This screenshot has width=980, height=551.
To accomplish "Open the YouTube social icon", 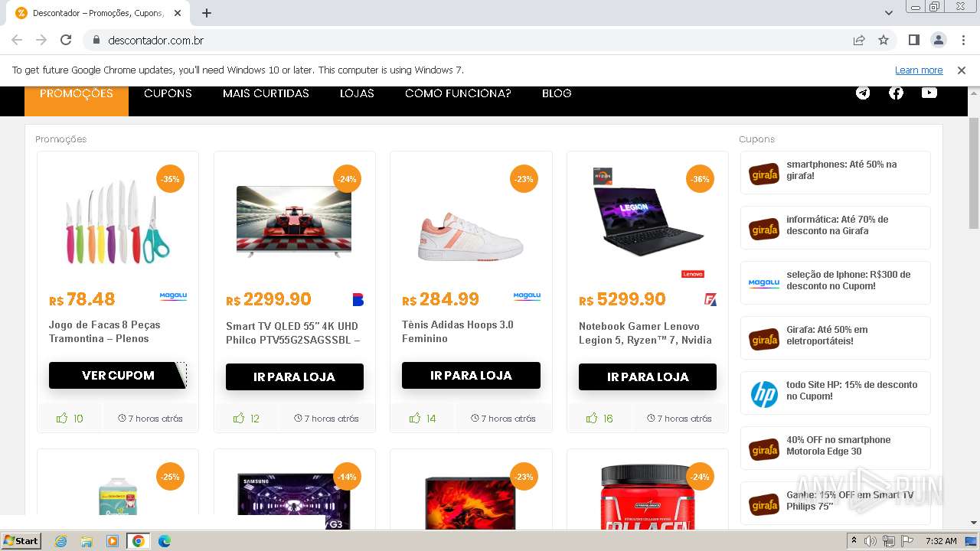I will click(x=929, y=93).
